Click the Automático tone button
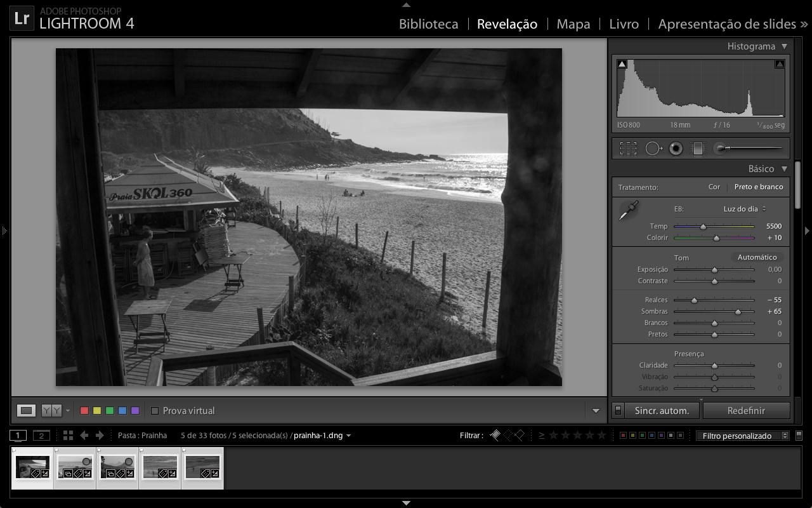This screenshot has width=812, height=508. pos(757,257)
